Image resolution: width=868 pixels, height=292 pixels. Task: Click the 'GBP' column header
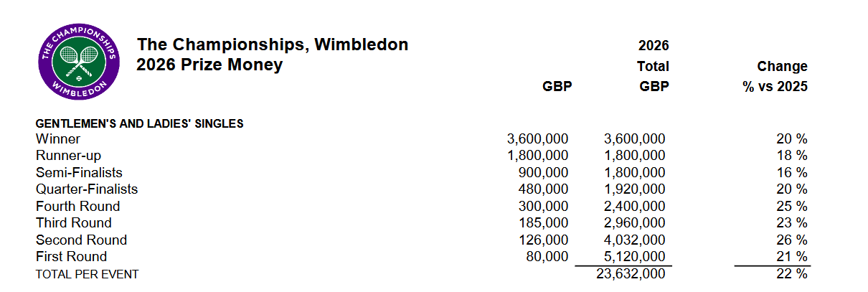(557, 87)
